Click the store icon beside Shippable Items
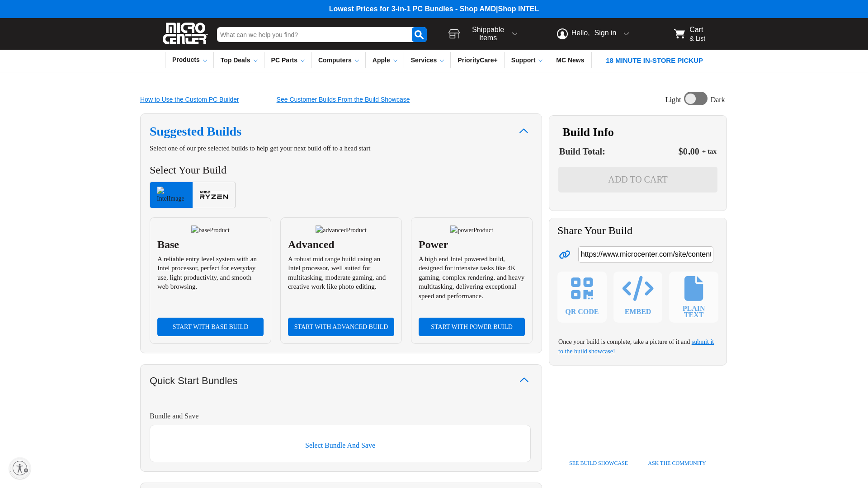The image size is (868, 488). (454, 34)
